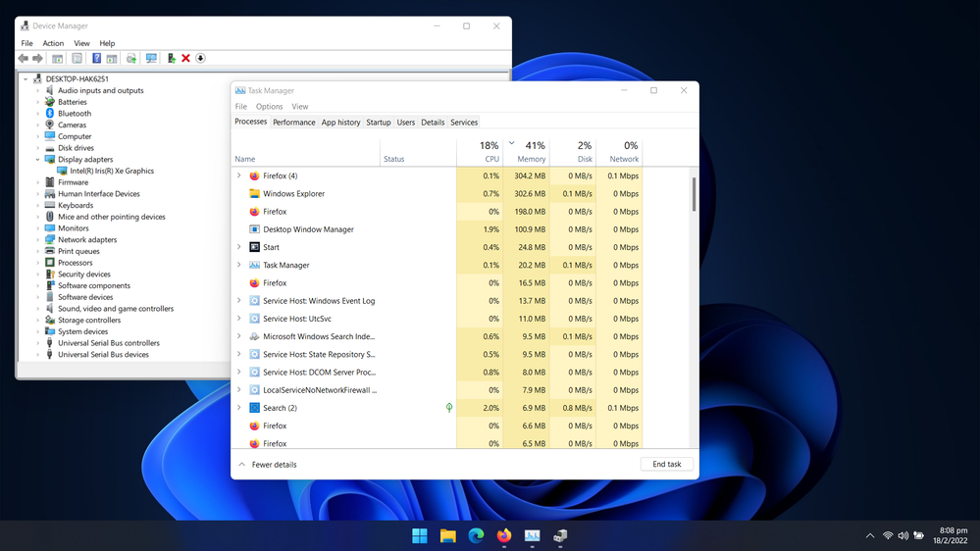Click the Desktop Window Manager process icon
Viewport: 980px width, 551px height.
(x=254, y=229)
